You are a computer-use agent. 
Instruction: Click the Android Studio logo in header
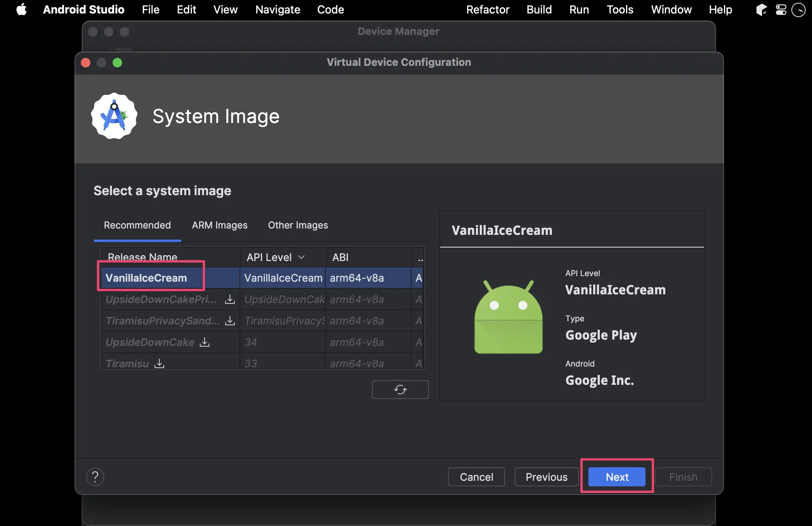coord(114,116)
